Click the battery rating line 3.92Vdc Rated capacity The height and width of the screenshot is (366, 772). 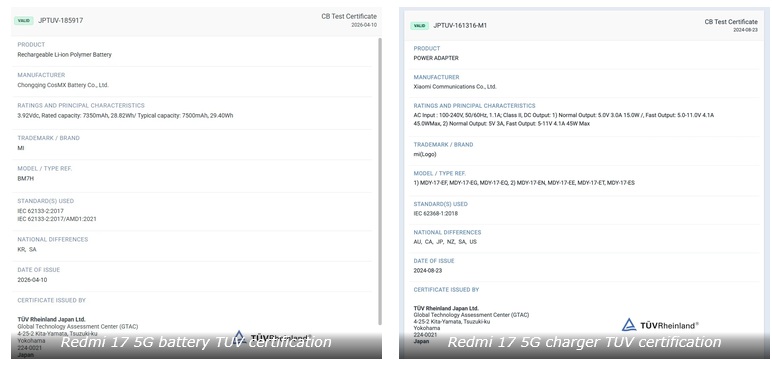(125, 116)
